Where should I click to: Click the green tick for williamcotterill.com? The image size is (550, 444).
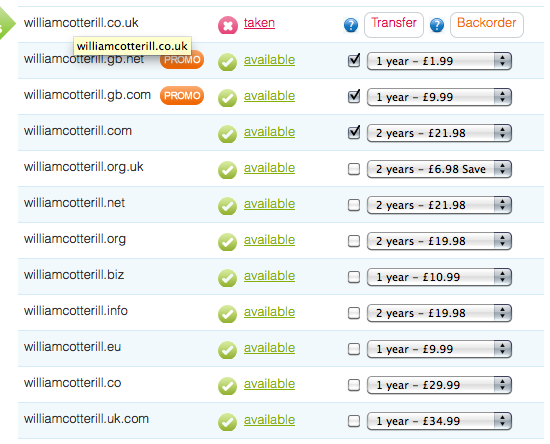[227, 134]
